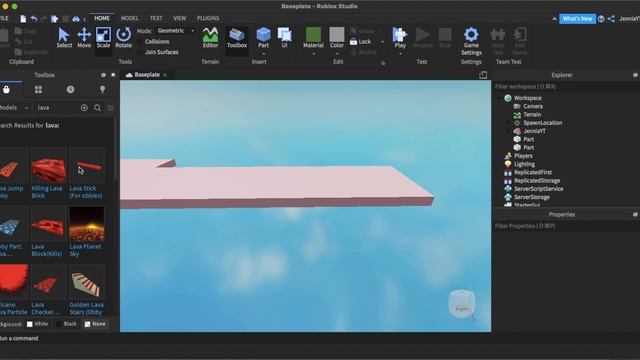Image resolution: width=640 pixels, height=360 pixels.
Task: Select None background option
Action: pyautogui.click(x=95, y=324)
